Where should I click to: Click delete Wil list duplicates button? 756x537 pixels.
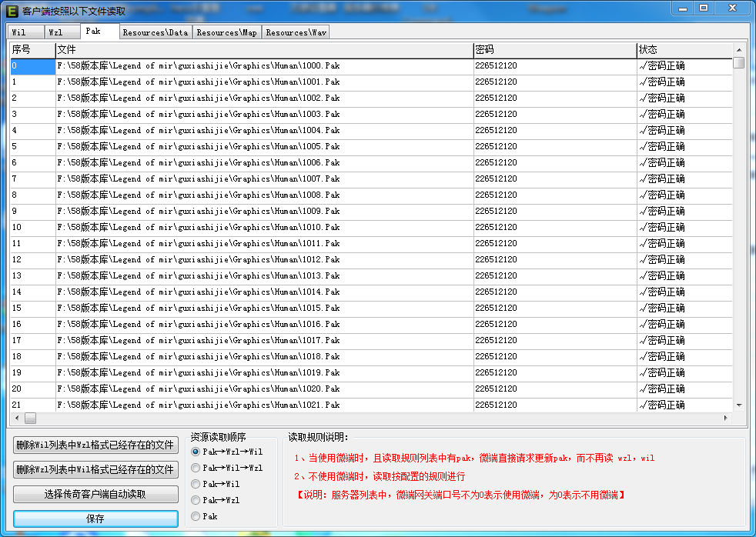pyautogui.click(x=95, y=445)
